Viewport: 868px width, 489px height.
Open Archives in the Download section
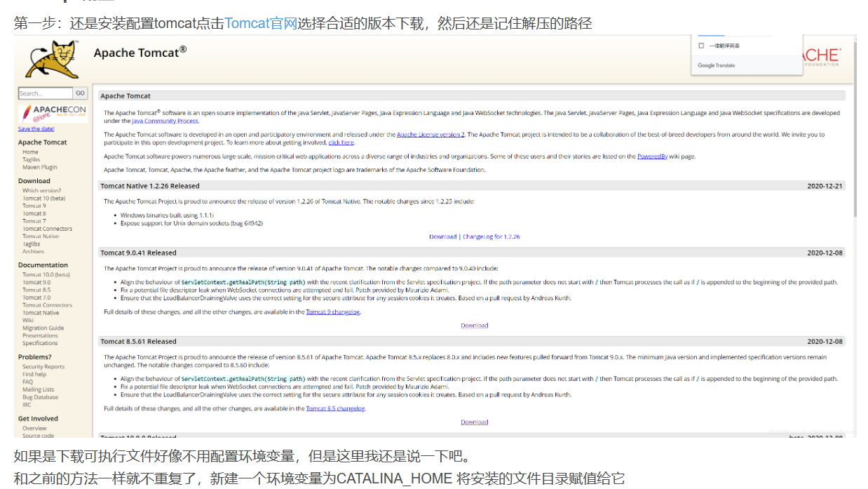coord(33,251)
